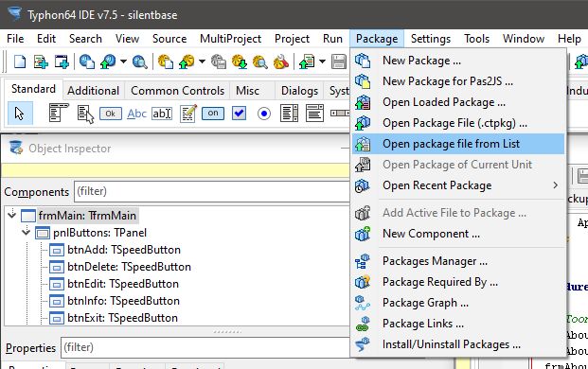Choose New Package for Pas2JS ...
The image size is (588, 369).
click(458, 81)
